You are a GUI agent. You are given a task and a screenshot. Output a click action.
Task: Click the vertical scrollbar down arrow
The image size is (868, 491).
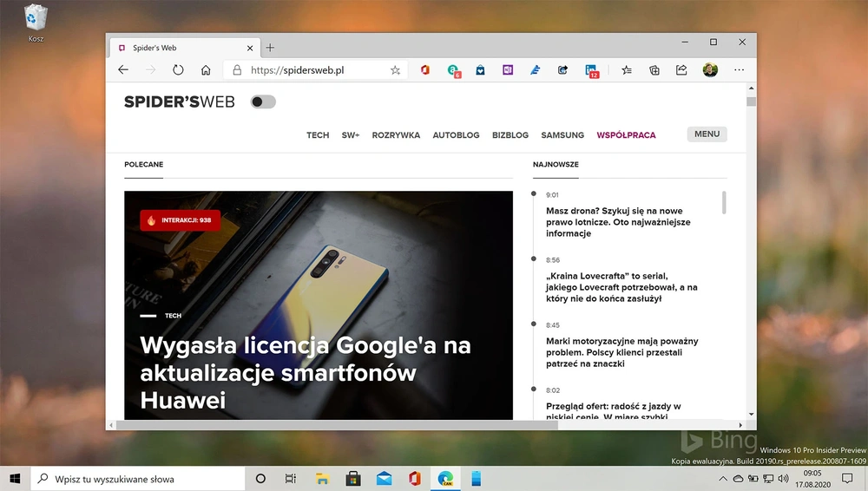[x=751, y=414]
